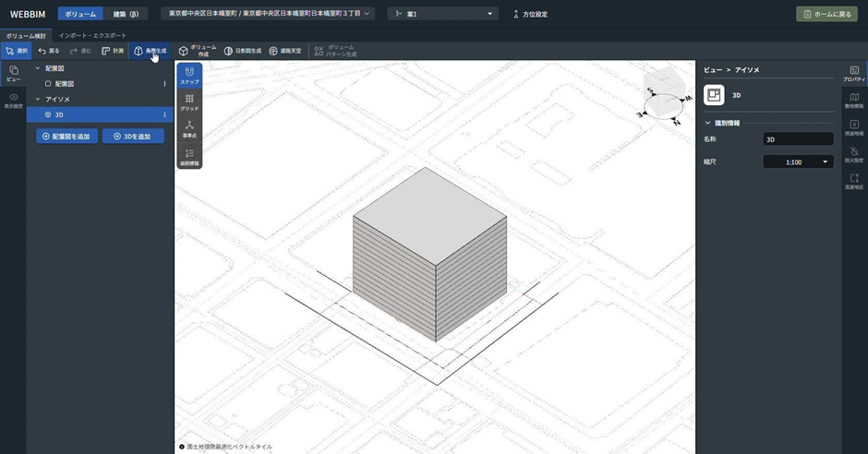Open the 縮尺 1:100 scale dropdown
The width and height of the screenshot is (868, 454).
pos(798,162)
